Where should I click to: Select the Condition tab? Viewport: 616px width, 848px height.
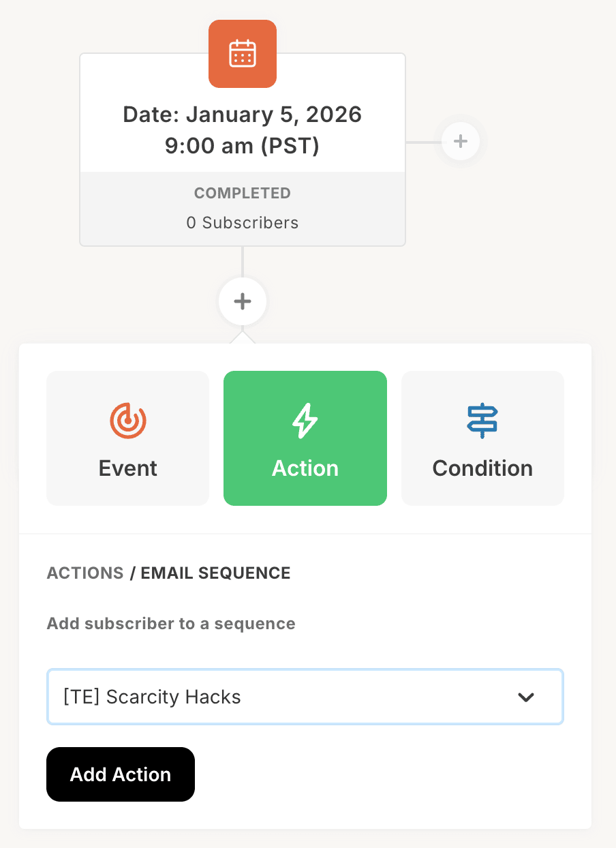click(x=482, y=438)
